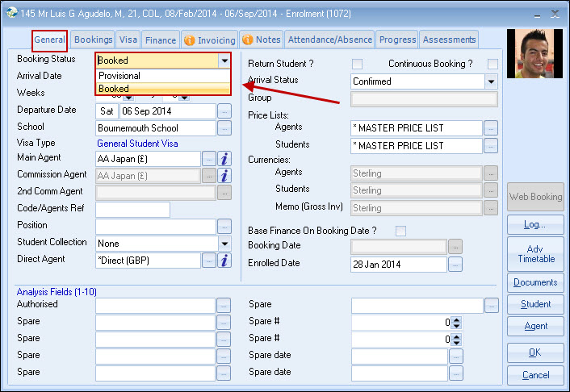Choose Provisional in the Booking Status list
Screen dimensions: 570x392
[119, 76]
